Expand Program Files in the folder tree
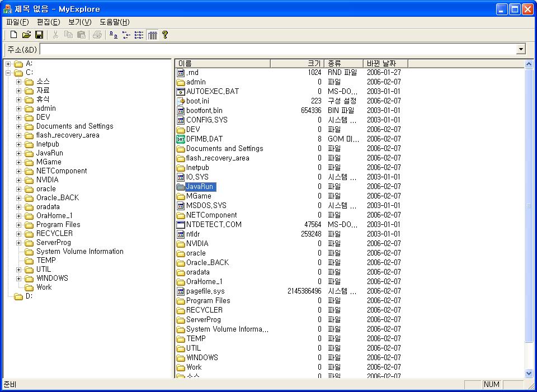 (17, 224)
